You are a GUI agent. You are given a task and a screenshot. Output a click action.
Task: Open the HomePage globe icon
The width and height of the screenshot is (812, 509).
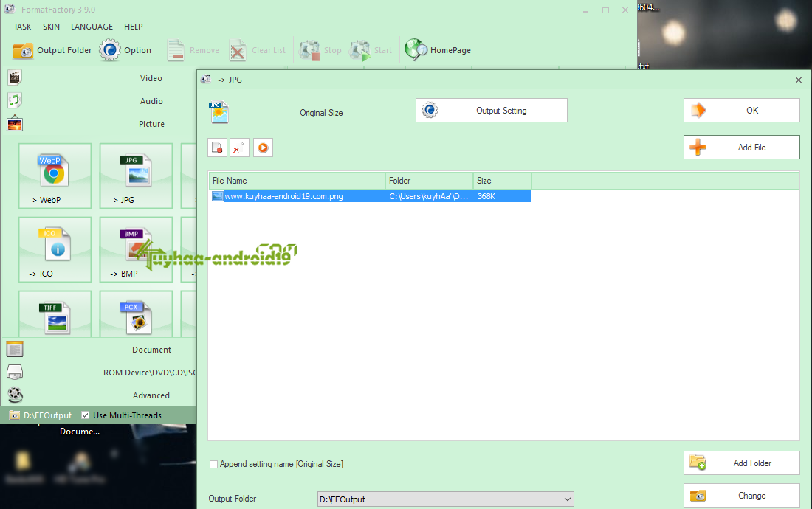[x=416, y=50]
